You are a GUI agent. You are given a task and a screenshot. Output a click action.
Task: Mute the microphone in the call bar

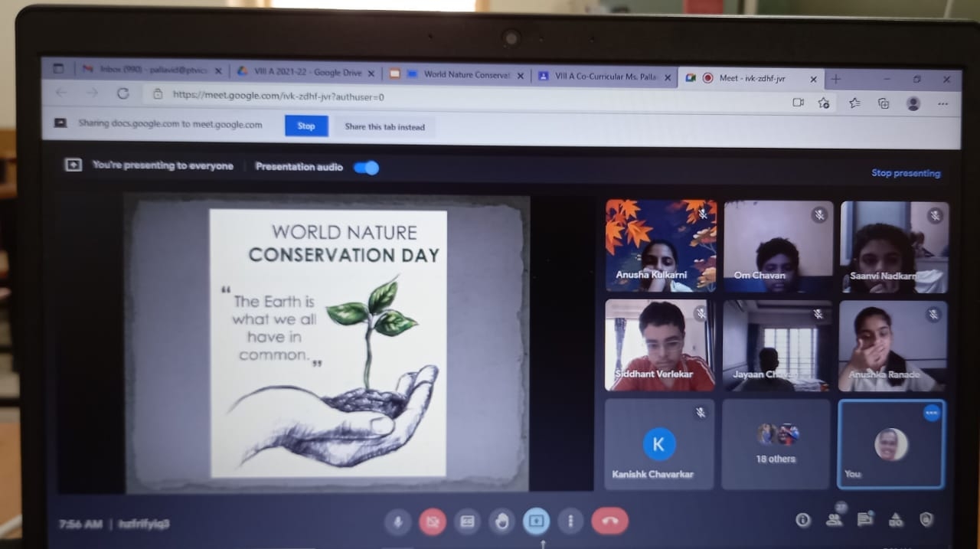(x=397, y=522)
